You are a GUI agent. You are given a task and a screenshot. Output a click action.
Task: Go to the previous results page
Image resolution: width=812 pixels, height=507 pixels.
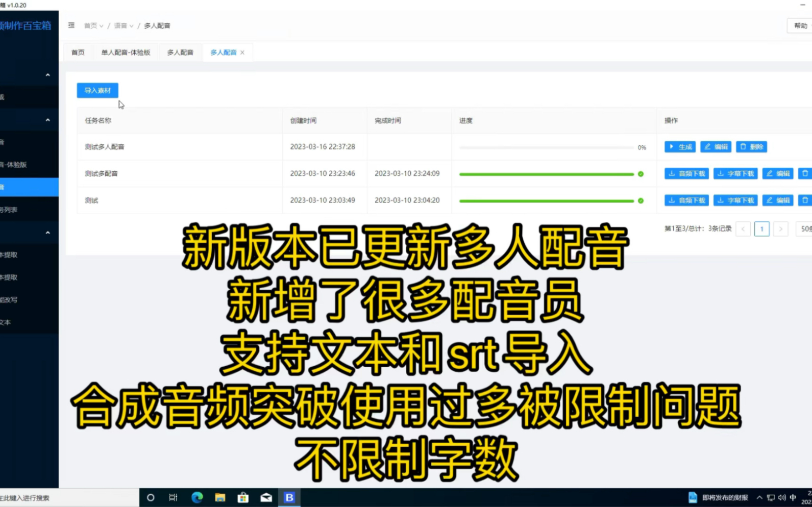click(743, 229)
